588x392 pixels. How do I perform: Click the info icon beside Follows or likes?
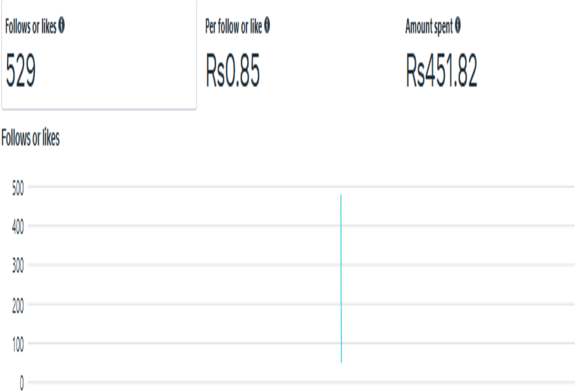62,25
